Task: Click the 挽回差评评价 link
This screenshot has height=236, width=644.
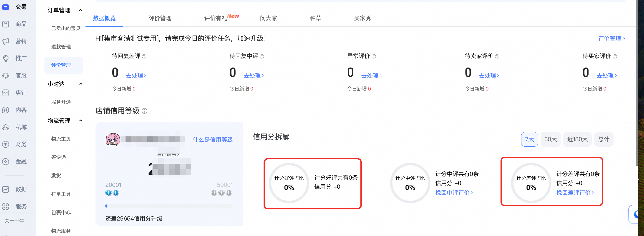Action: coord(575,193)
